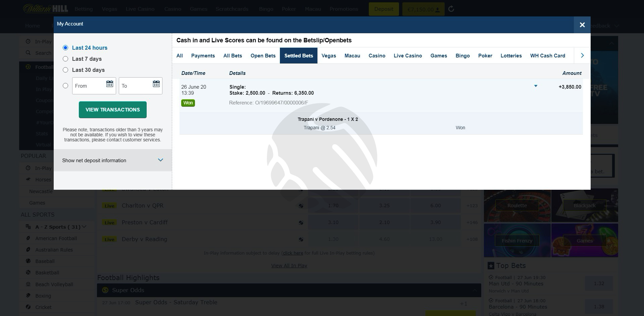Click the account user icon beside balance
The image size is (644, 316).
click(438, 10)
